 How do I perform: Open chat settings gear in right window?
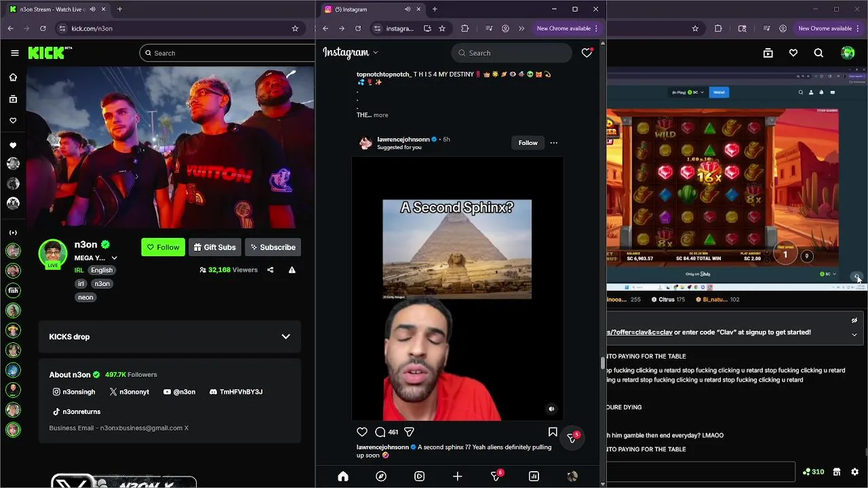854,472
